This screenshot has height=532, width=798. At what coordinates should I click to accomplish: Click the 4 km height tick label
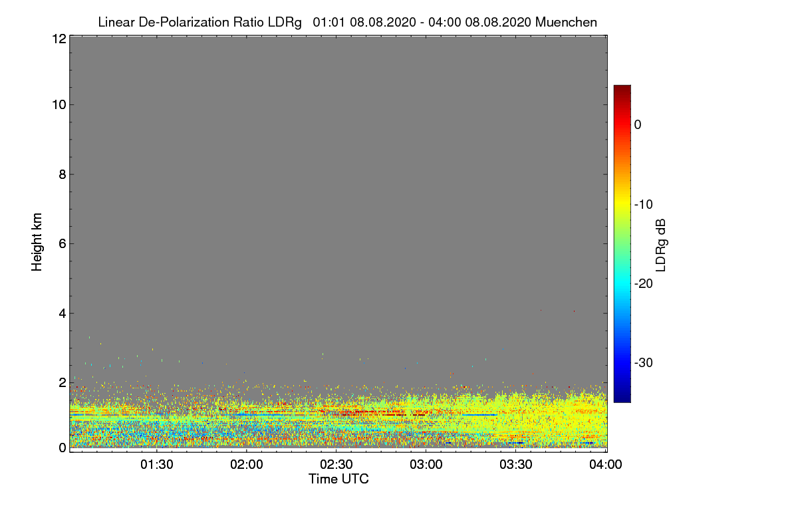click(61, 313)
